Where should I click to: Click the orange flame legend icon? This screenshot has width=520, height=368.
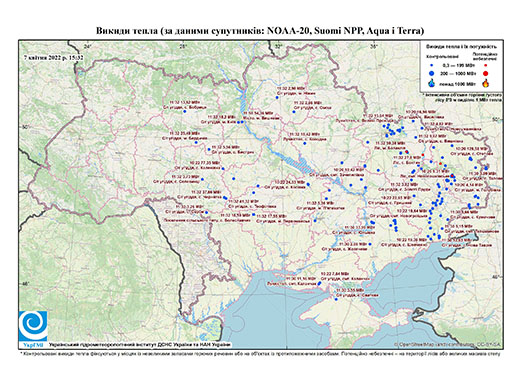(486, 83)
